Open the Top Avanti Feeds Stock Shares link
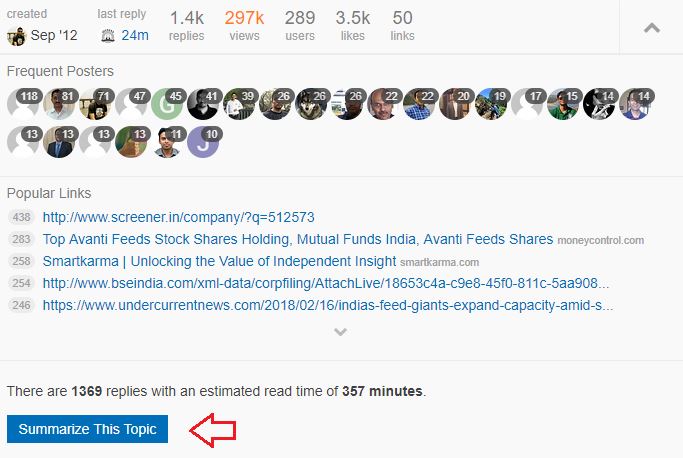Viewport: 683px width, 458px height. pyautogui.click(x=298, y=239)
